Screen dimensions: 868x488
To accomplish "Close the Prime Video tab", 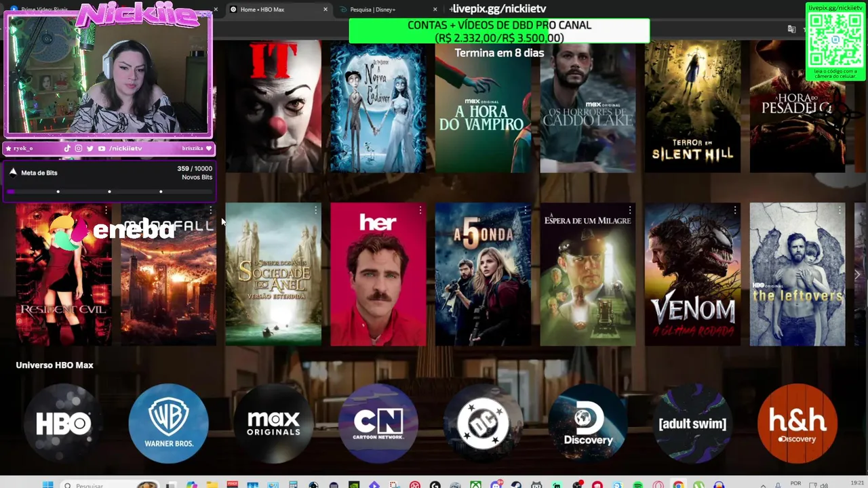I will coord(216,9).
